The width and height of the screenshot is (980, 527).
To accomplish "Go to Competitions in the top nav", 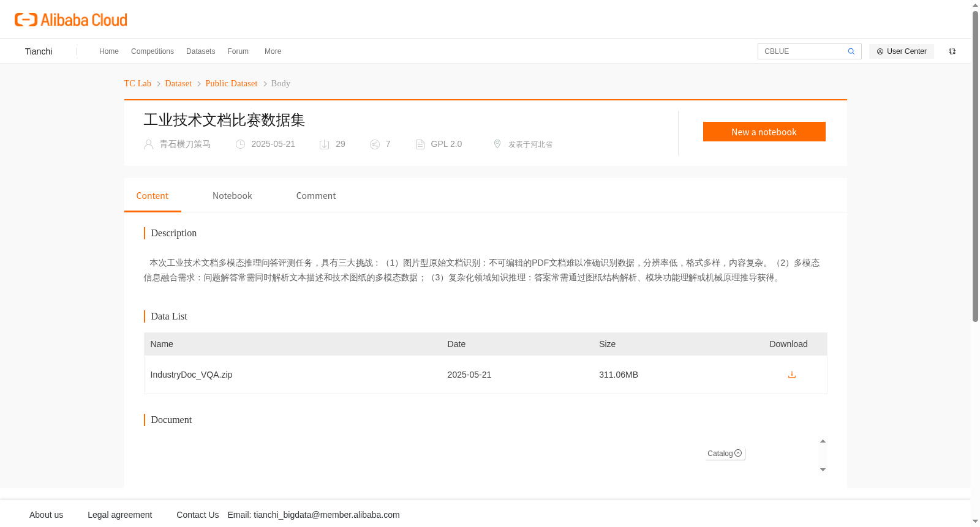I will click(153, 51).
